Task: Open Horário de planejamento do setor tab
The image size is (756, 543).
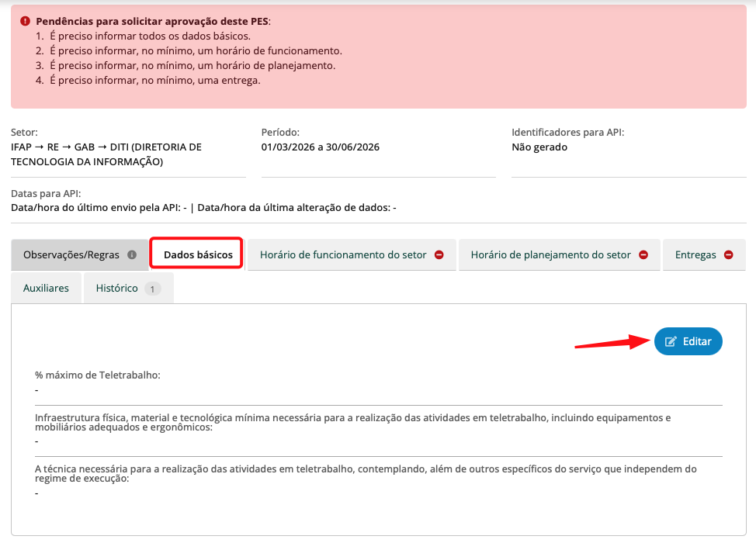Action: pos(550,254)
